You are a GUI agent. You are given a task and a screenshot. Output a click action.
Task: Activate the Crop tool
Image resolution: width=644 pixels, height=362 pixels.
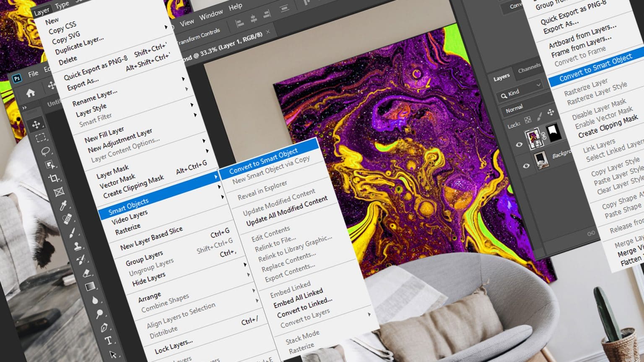pyautogui.click(x=54, y=178)
